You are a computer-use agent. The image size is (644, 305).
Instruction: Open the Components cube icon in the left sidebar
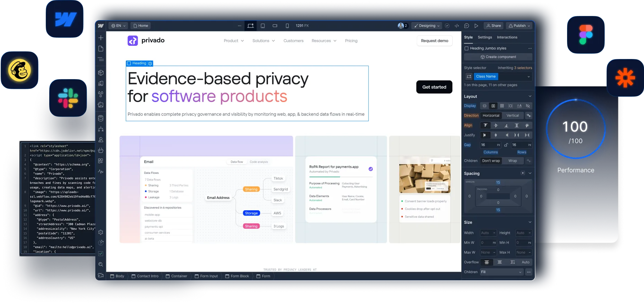click(101, 73)
